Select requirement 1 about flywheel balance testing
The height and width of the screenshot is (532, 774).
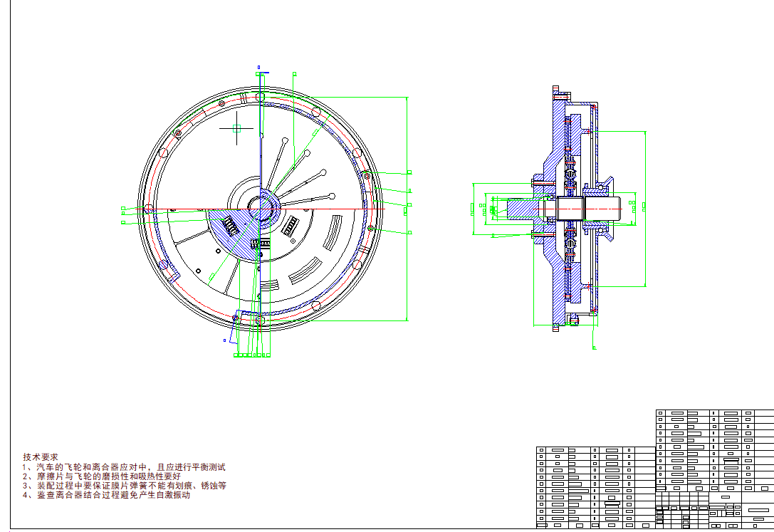124,467
